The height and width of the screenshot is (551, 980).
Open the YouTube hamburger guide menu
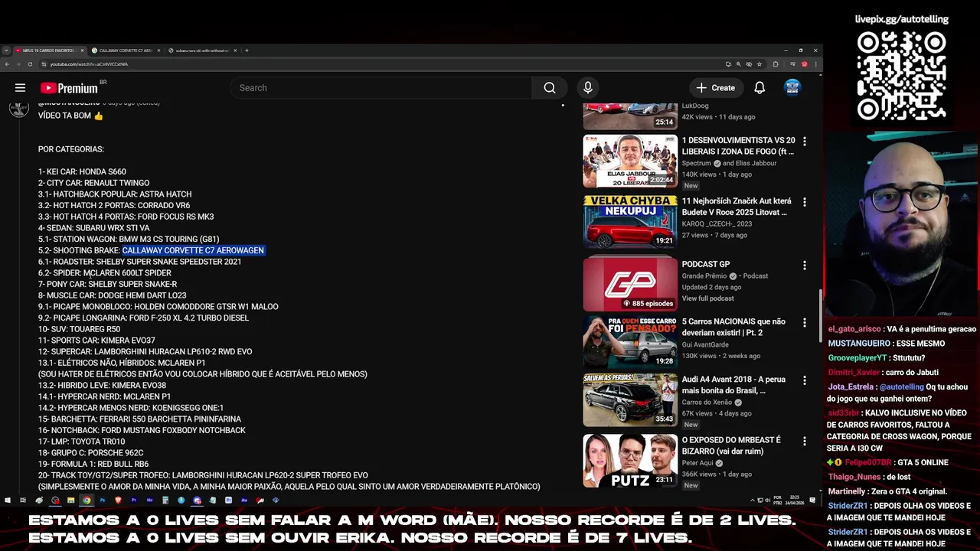[21, 88]
